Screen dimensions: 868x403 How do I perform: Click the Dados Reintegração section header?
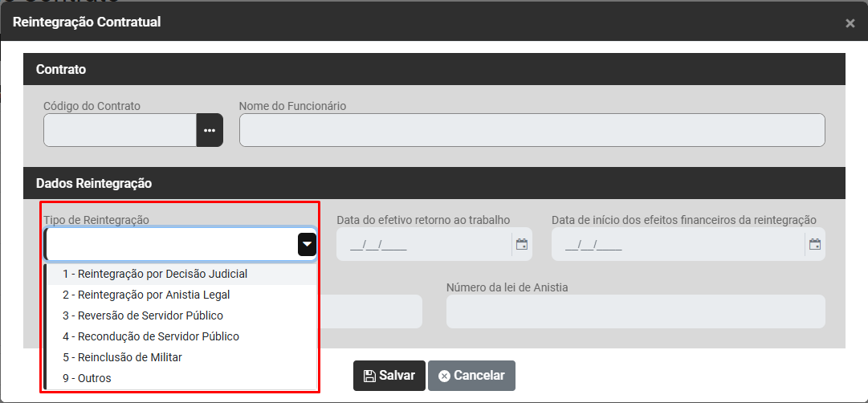(x=434, y=183)
